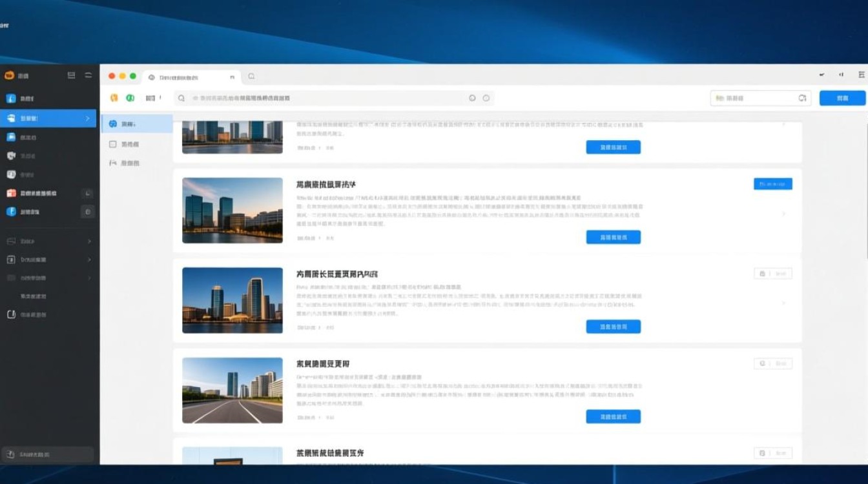Open the green circular extension icon in browser toolbar
Screen dimensions: 868x484
(130, 97)
